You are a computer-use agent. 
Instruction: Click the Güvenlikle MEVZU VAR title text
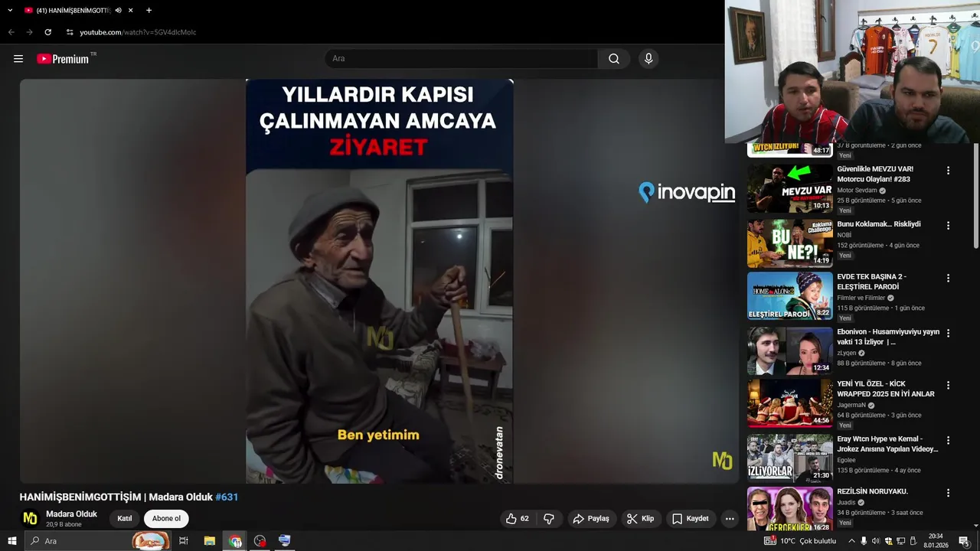875,174
